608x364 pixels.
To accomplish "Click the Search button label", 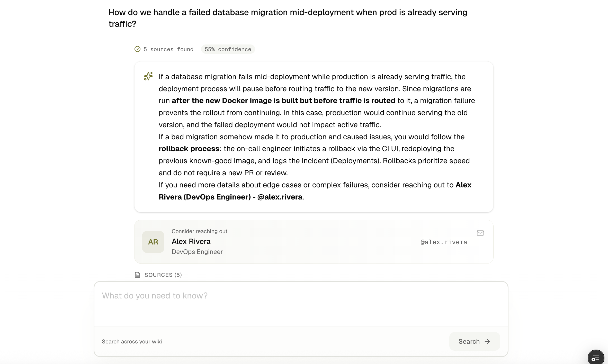I will 469,341.
